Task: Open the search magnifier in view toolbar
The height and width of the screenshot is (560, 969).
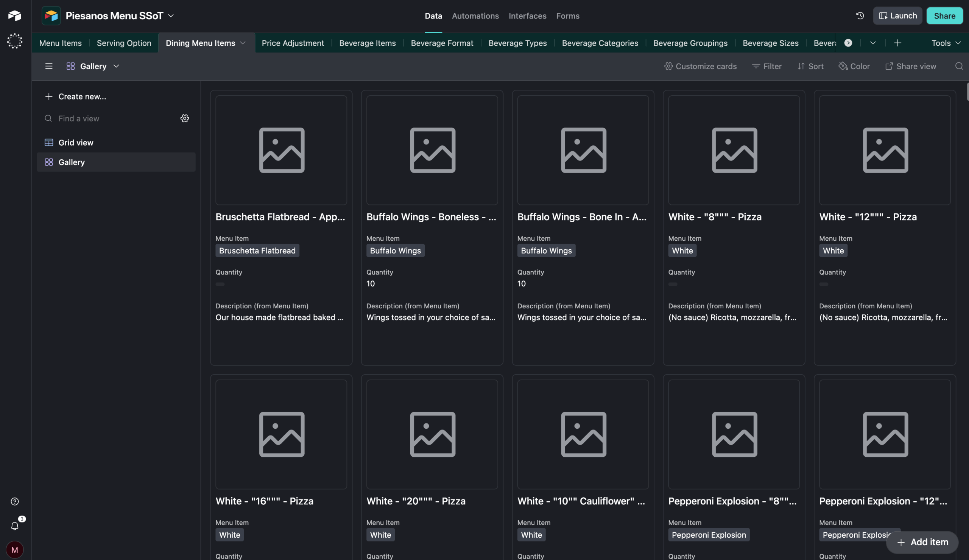Action: [959, 66]
